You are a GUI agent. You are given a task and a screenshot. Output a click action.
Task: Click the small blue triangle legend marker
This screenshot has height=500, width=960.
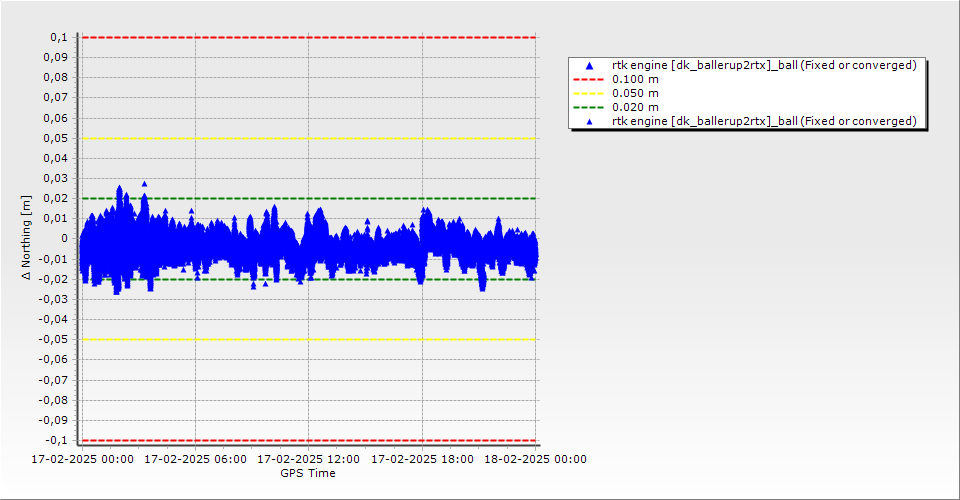click(590, 122)
